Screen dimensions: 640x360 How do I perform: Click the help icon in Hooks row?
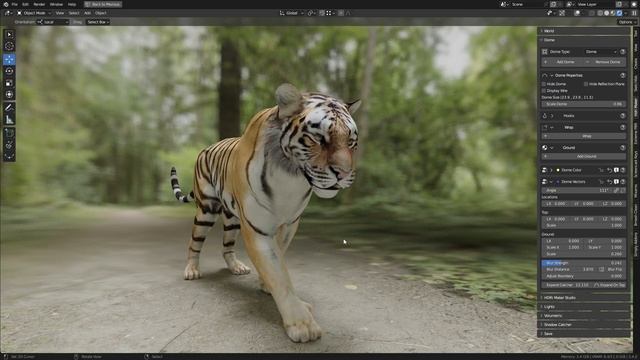pyautogui.click(x=622, y=116)
